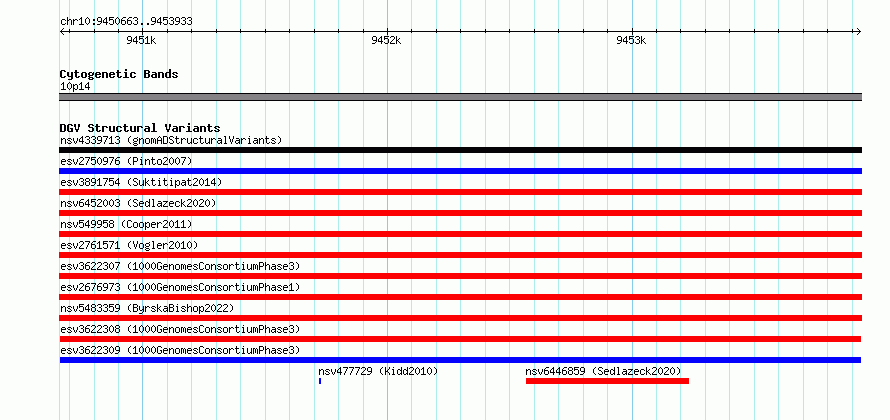
Task: Open variant label esv3622307 (1000GenomesConsortiumPhase3)
Action: pyautogui.click(x=180, y=266)
